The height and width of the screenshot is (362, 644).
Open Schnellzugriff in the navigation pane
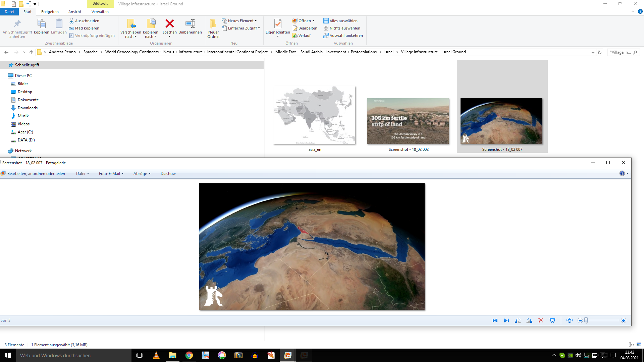tap(27, 65)
